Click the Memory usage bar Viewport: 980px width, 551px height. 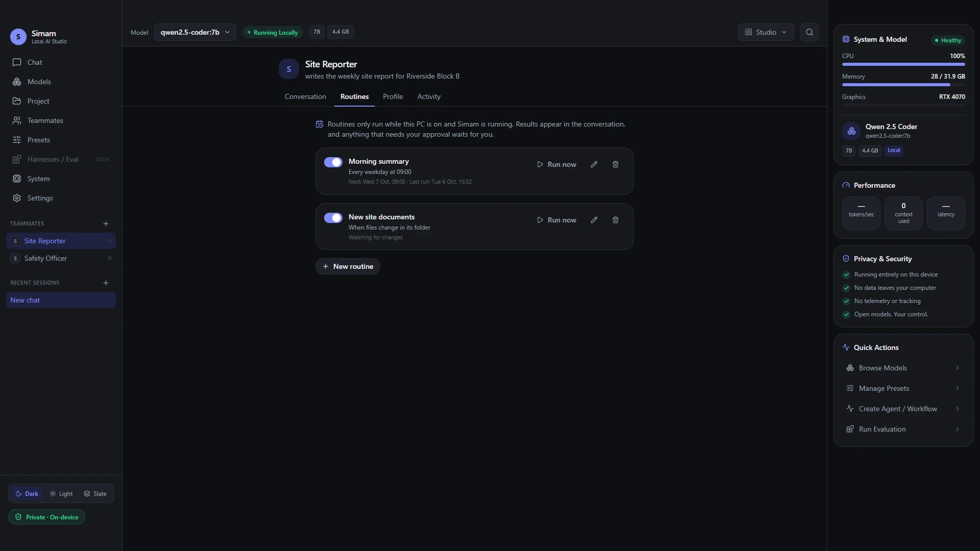[x=903, y=85]
